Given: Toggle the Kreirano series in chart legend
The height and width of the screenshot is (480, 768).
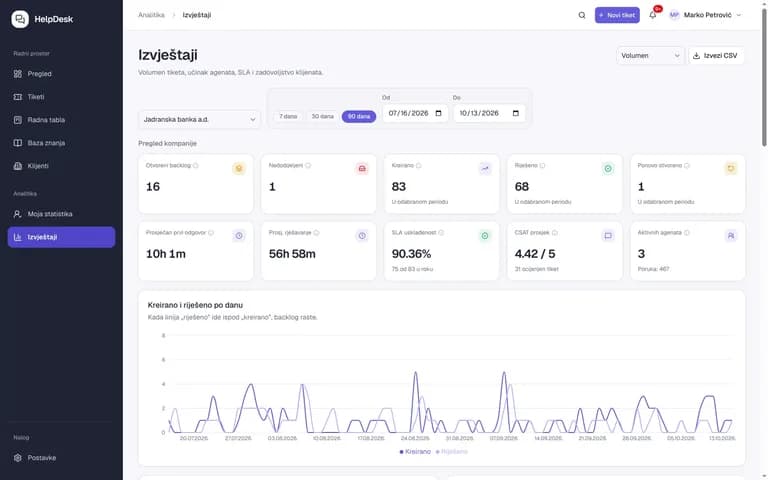Looking at the screenshot, I should (x=415, y=452).
